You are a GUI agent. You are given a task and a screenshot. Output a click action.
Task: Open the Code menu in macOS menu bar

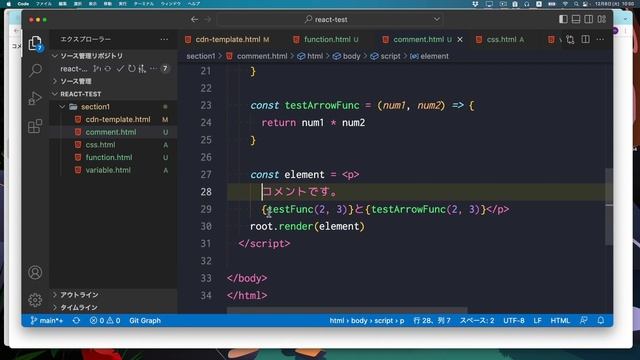tap(23, 4)
